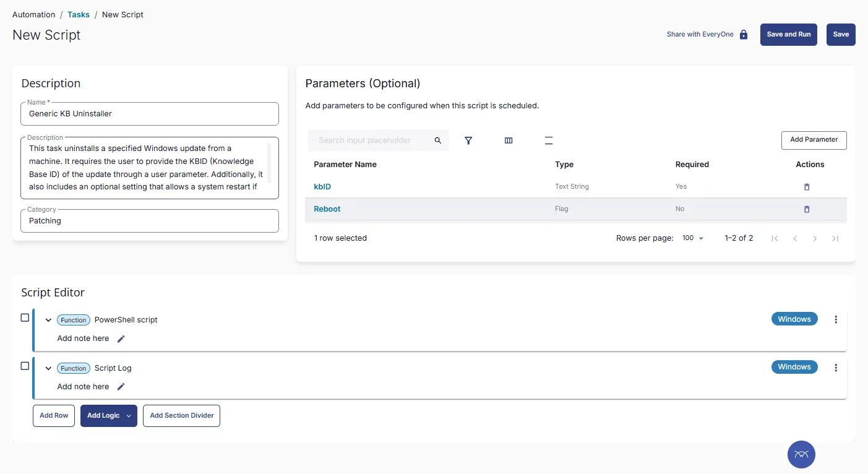This screenshot has width=868, height=474.
Task: Check the Script Log row checkbox
Action: click(25, 366)
